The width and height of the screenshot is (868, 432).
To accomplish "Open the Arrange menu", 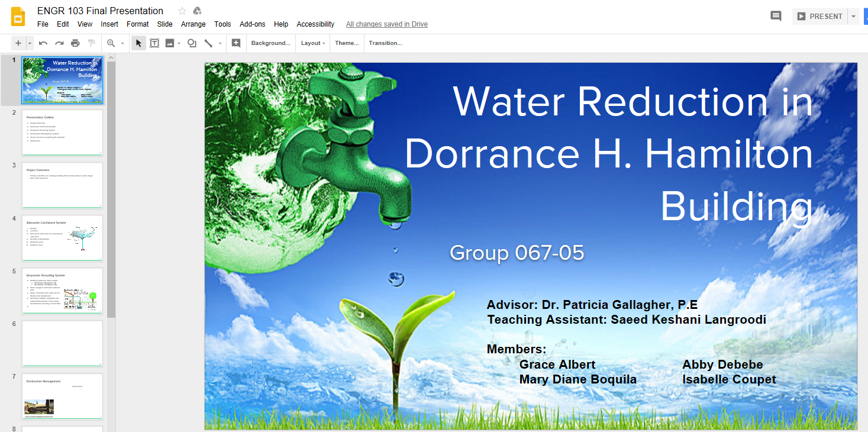I will [193, 24].
